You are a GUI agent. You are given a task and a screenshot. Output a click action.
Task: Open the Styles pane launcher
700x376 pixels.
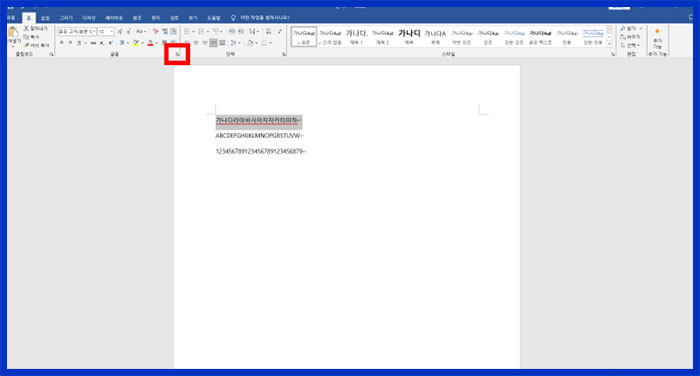pyautogui.click(x=613, y=54)
